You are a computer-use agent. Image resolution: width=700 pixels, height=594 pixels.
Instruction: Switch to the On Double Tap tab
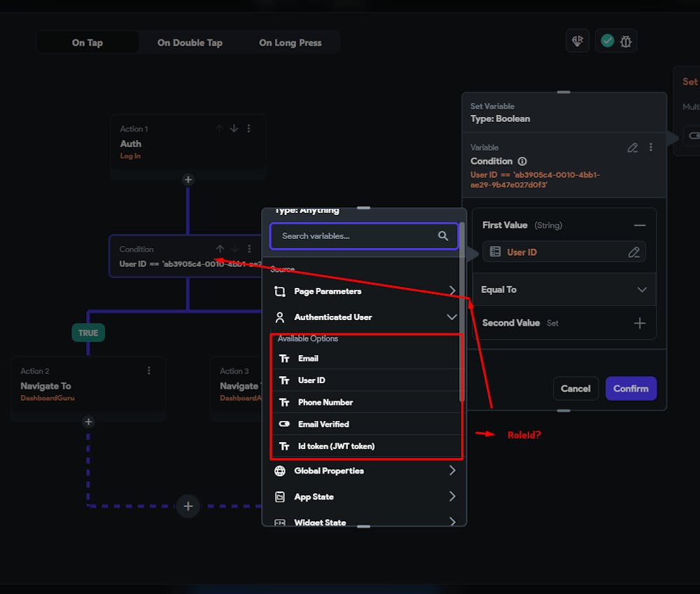(x=190, y=43)
